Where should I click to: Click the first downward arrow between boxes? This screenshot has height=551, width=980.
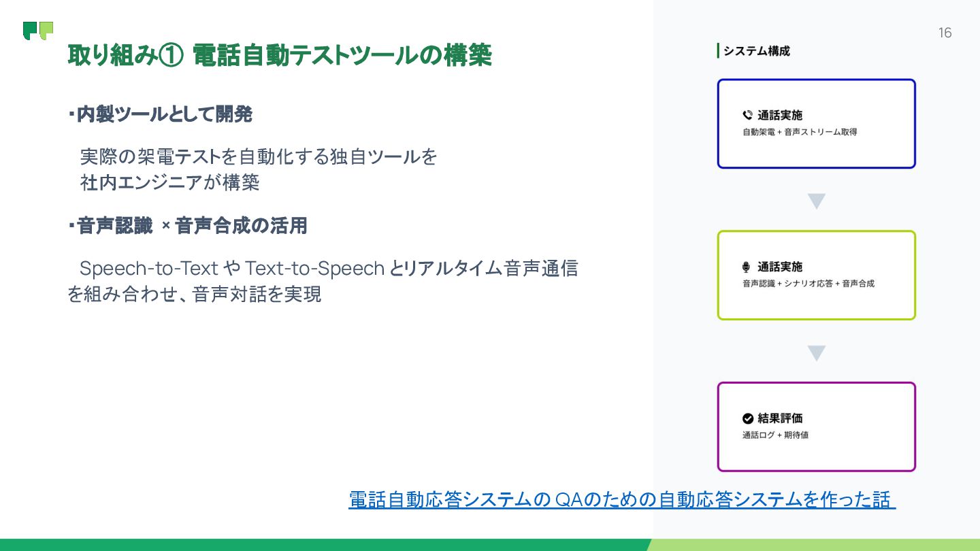pos(816,201)
